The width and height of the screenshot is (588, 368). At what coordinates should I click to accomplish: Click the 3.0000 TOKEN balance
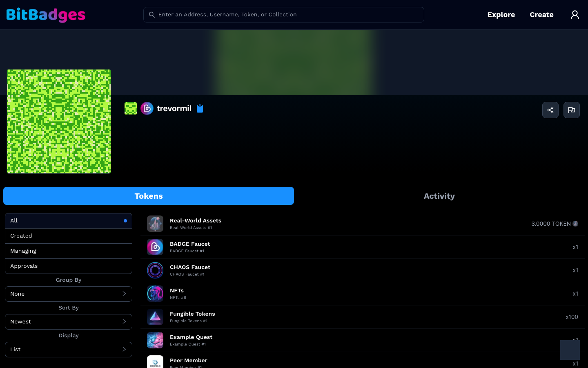[x=551, y=224]
